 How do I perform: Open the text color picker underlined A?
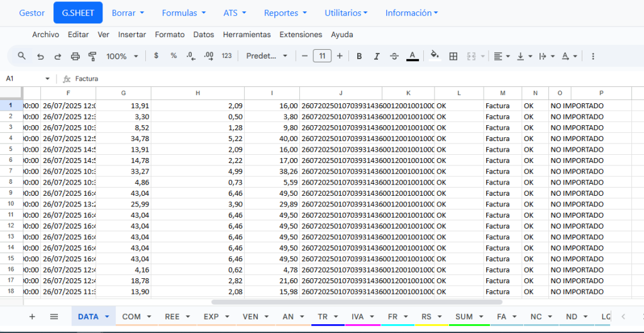pyautogui.click(x=413, y=56)
